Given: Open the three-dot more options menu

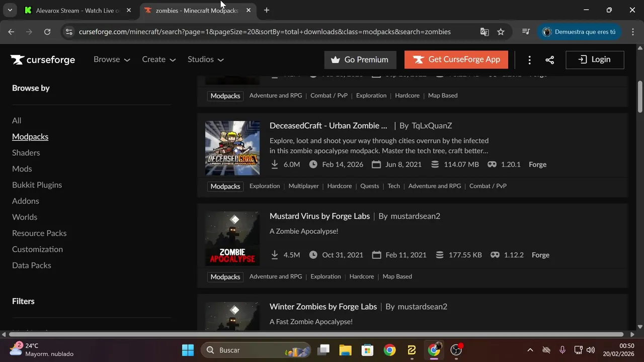Looking at the screenshot, I should tap(529, 60).
